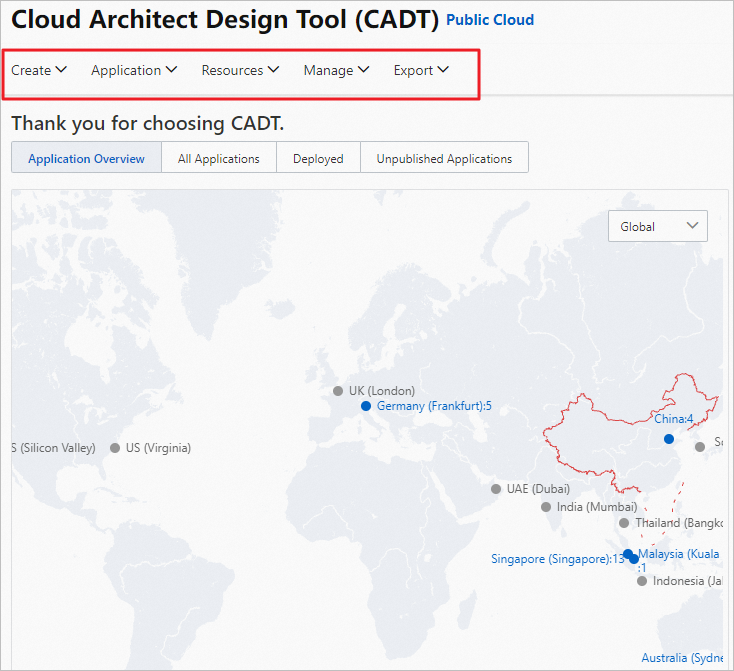
Task: Click the Cloud Architect Design Tool title
Action: point(225,20)
